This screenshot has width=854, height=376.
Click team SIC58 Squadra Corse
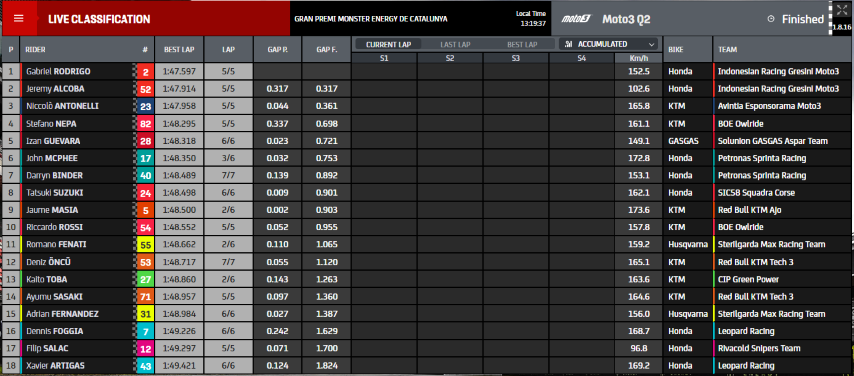click(x=756, y=193)
